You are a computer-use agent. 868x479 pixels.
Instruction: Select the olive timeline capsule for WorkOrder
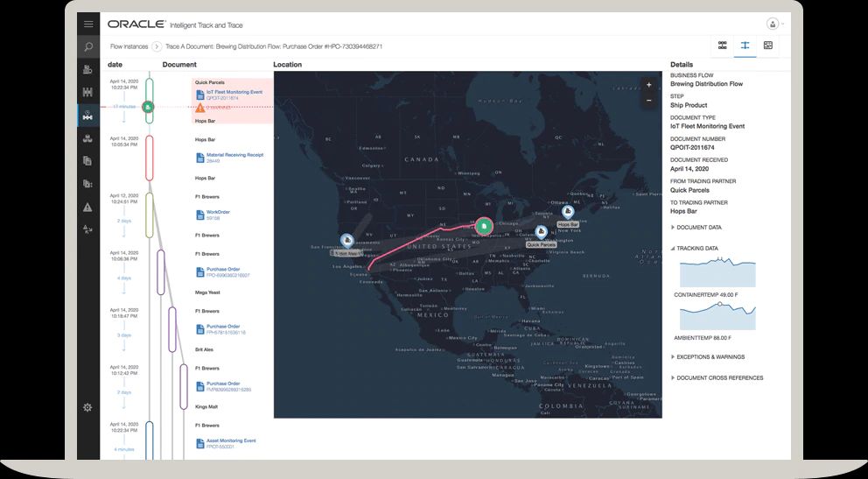[x=149, y=215]
